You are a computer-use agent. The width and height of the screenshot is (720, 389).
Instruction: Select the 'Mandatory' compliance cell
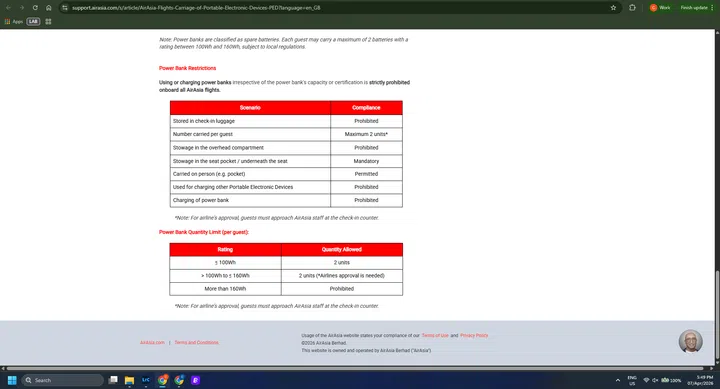coord(366,161)
